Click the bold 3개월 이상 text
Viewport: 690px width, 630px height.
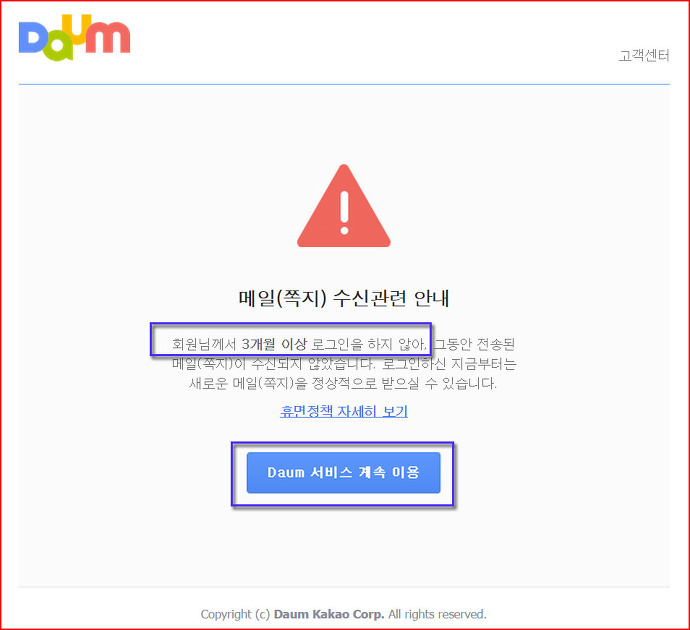(x=274, y=344)
